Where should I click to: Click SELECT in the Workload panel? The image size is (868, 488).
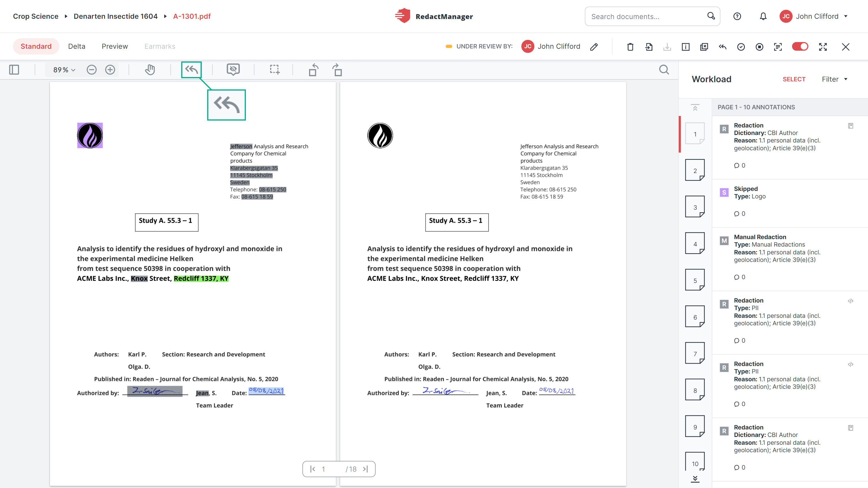[794, 79]
